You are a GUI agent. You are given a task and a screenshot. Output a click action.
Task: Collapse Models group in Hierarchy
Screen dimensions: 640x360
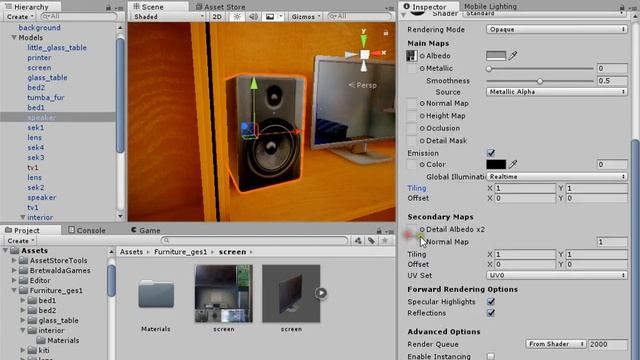[14, 38]
